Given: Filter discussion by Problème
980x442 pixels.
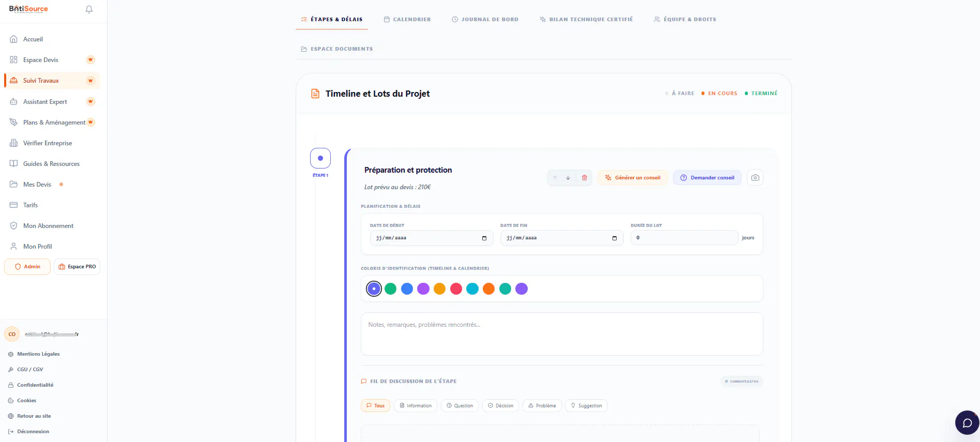Looking at the screenshot, I should tap(542, 406).
